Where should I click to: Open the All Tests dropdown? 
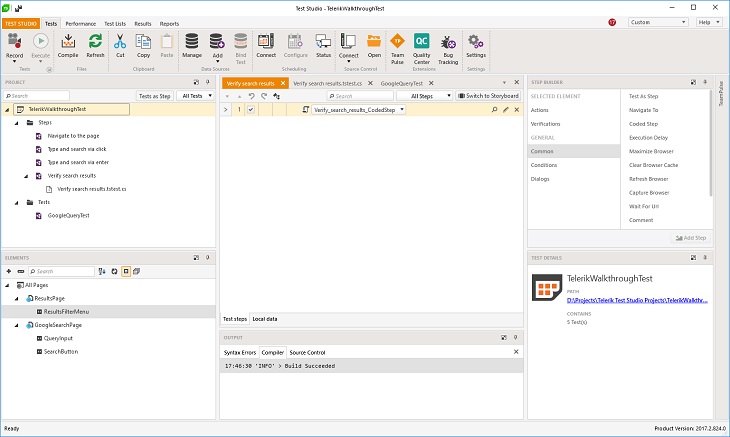195,96
